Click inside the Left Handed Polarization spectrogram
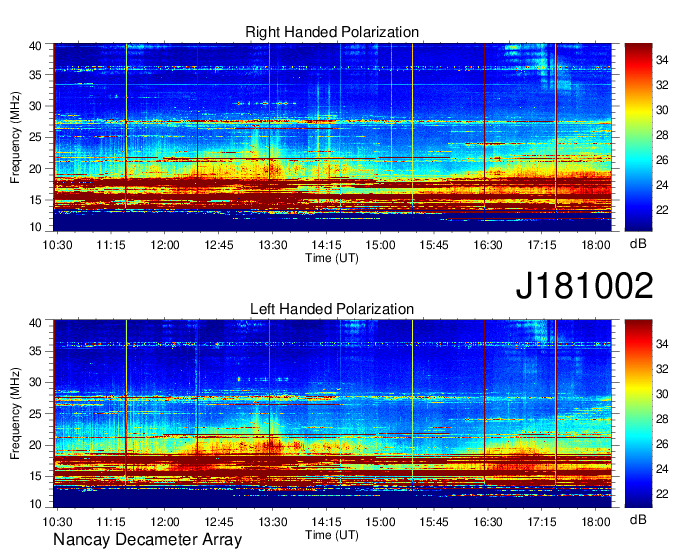The image size is (680, 552). (x=332, y=414)
